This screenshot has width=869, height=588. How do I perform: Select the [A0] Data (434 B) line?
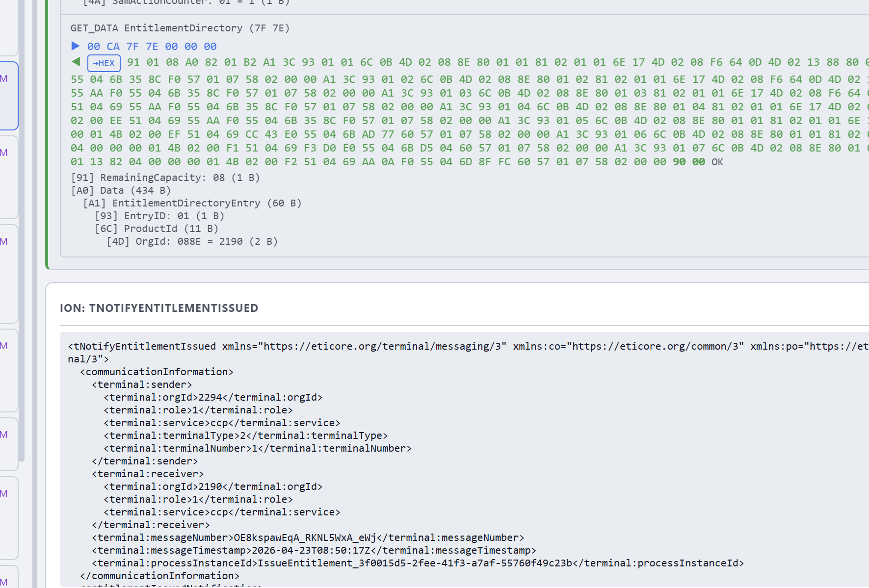pos(121,190)
